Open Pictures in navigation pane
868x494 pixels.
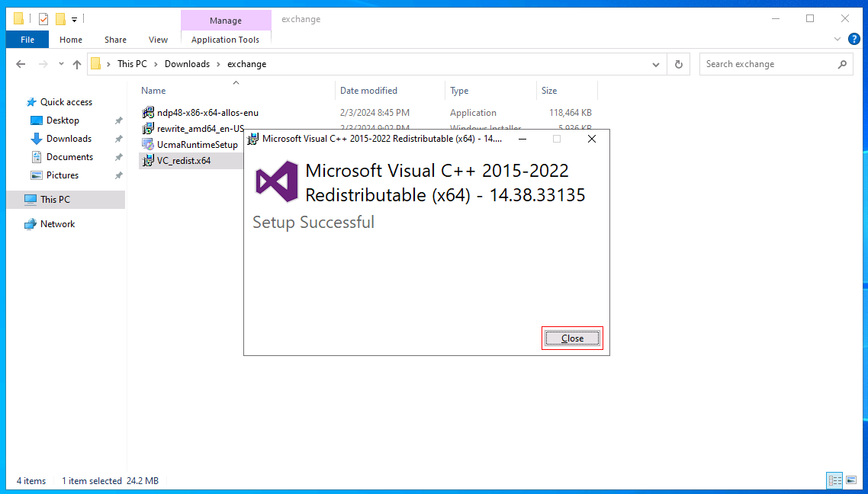click(x=62, y=175)
